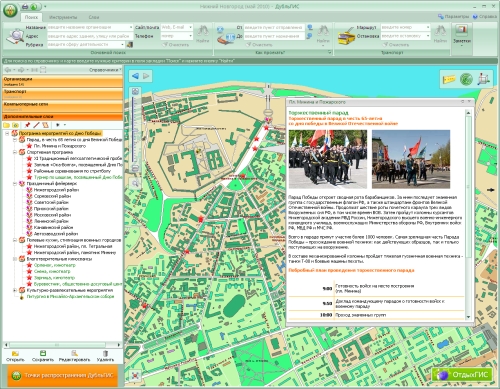Viewport: 500px width, 389px height.
Task: Open the Сайт/почта dropdown
Action: tap(190, 27)
